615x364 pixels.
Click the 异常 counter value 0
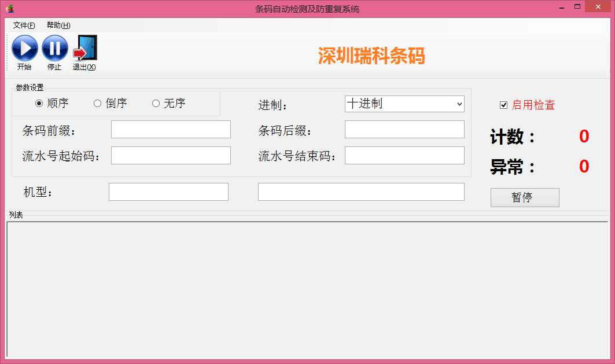pos(584,166)
